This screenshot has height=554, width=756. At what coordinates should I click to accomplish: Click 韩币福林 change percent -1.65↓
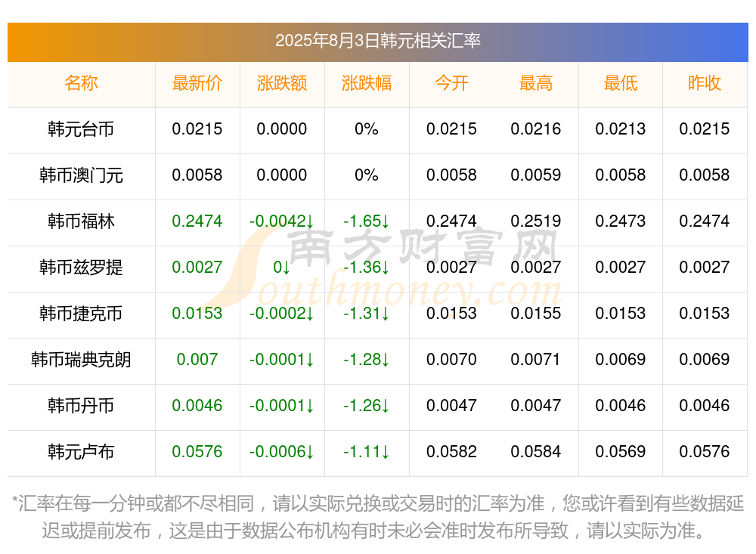pyautogui.click(x=367, y=221)
